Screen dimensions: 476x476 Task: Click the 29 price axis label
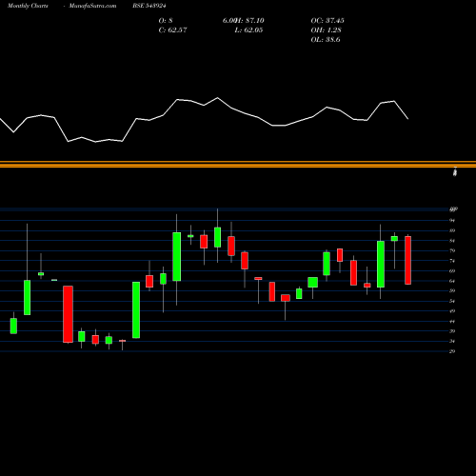point(452,351)
